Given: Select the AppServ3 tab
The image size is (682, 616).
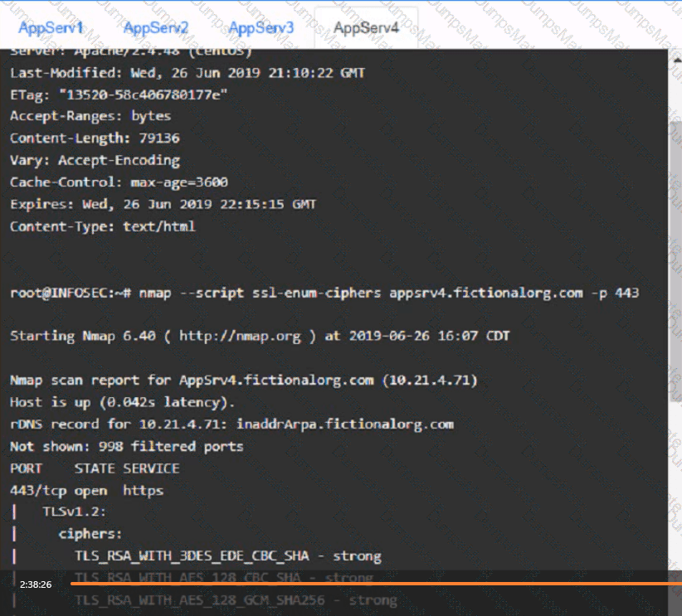Looking at the screenshot, I should (x=261, y=28).
